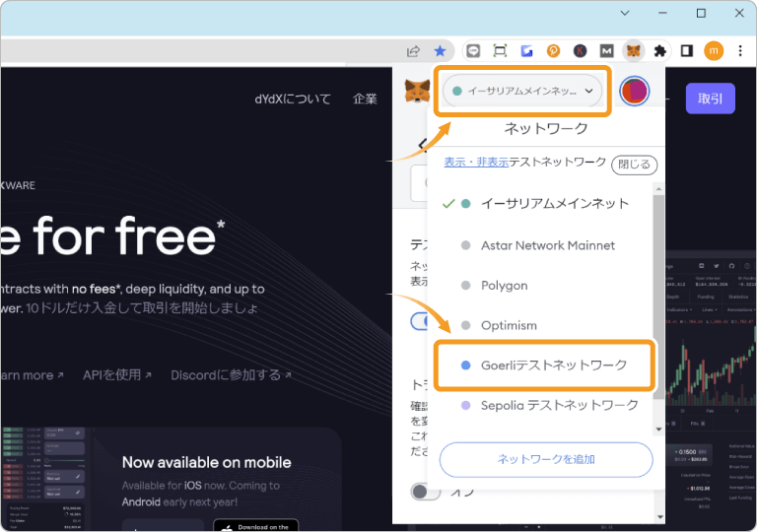Select Polygon network
The height and width of the screenshot is (532, 757).
click(541, 286)
